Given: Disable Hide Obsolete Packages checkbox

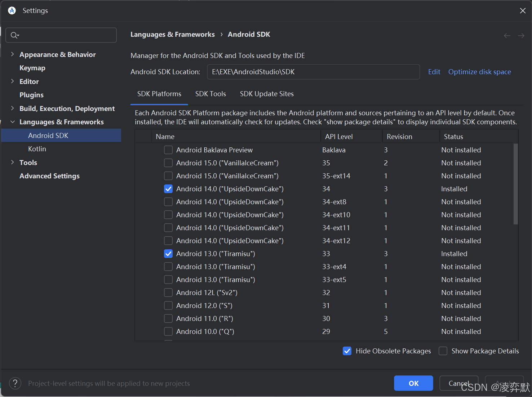Looking at the screenshot, I should (347, 351).
